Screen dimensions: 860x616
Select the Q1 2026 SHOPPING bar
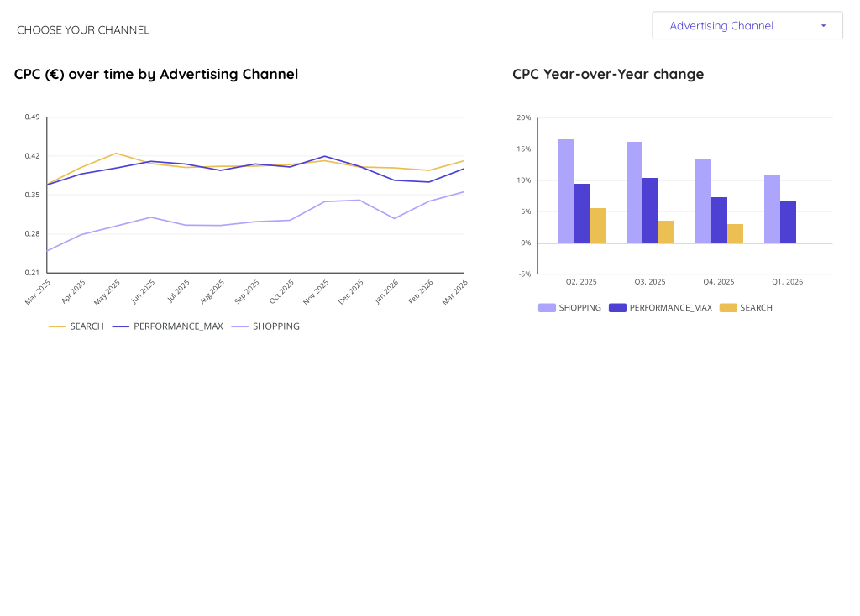point(772,210)
